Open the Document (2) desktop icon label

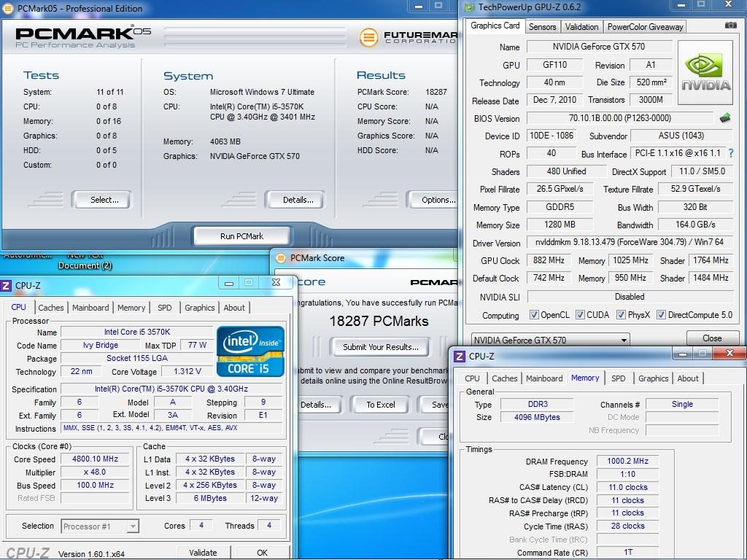pyautogui.click(x=85, y=265)
